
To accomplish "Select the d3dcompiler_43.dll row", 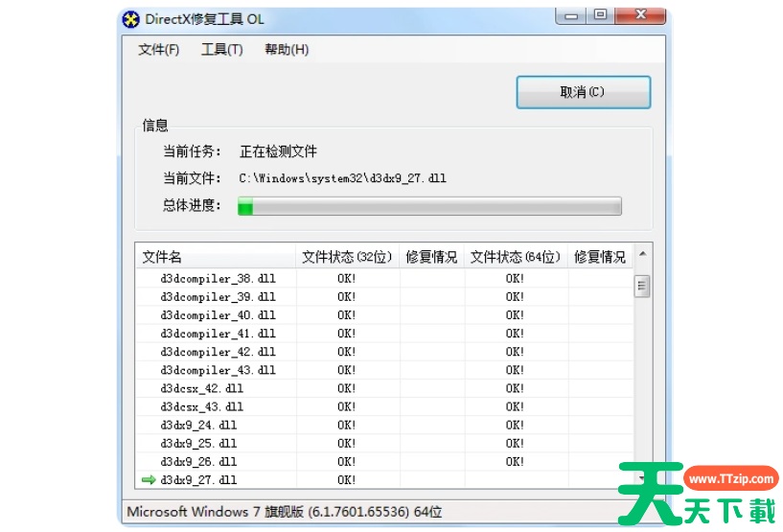I will pos(384,370).
